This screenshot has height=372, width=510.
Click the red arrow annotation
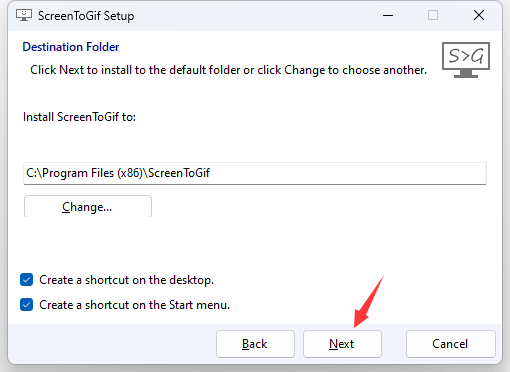coord(368,302)
